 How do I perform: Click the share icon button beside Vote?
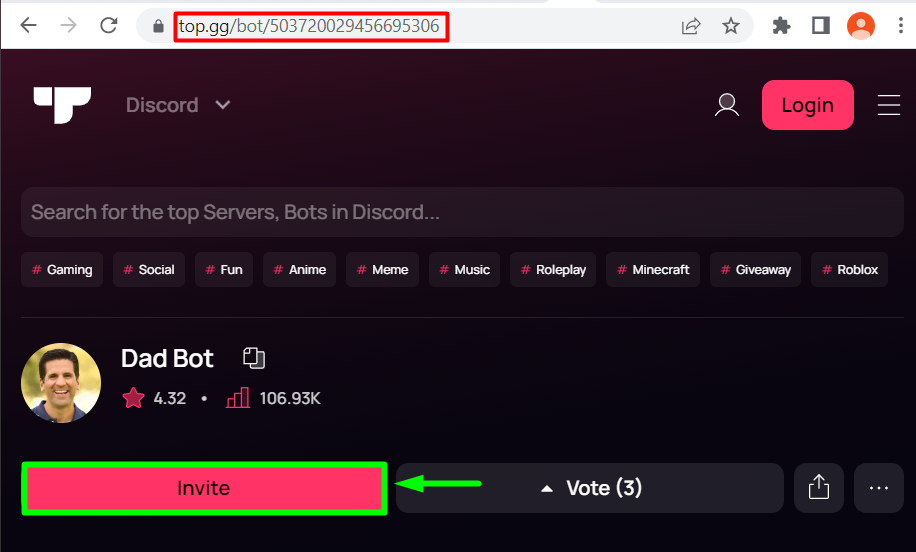coord(818,488)
